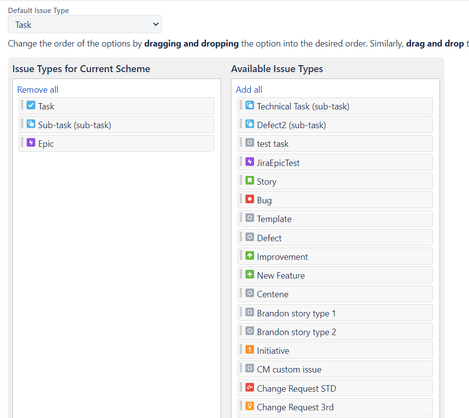
Task: Click the gray Centene icon
Action: 250,293
